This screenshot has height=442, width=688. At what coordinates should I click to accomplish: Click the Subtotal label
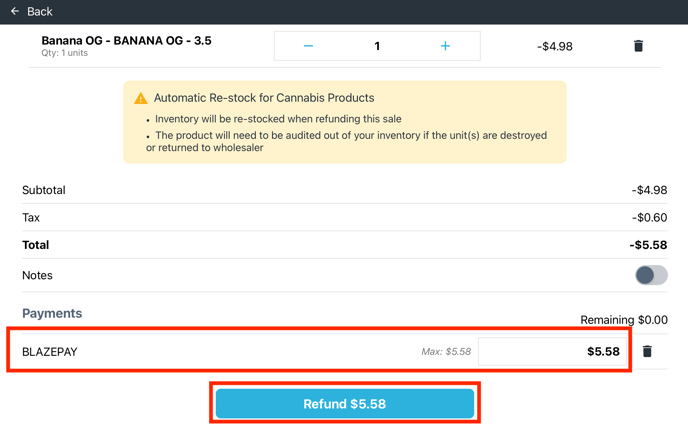(44, 190)
